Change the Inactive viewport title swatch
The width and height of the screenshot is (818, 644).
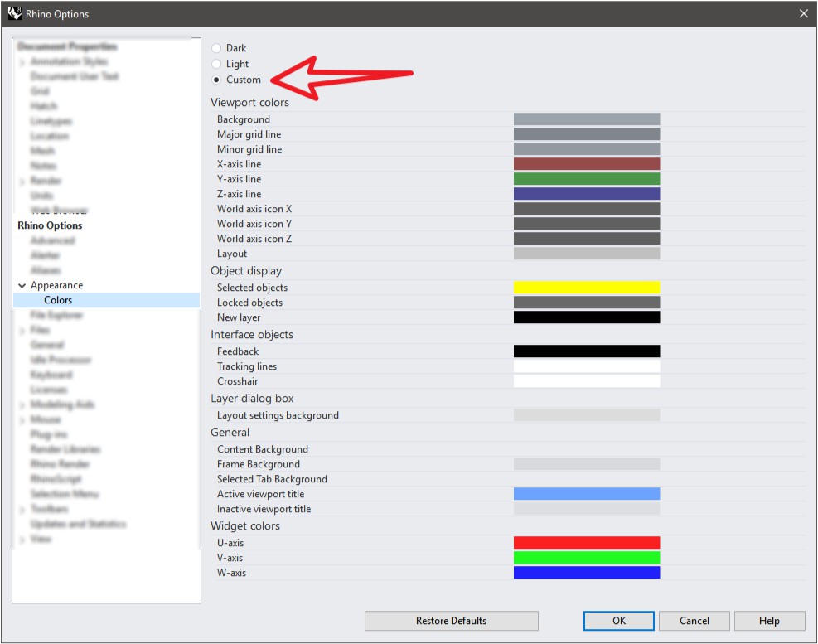(587, 509)
